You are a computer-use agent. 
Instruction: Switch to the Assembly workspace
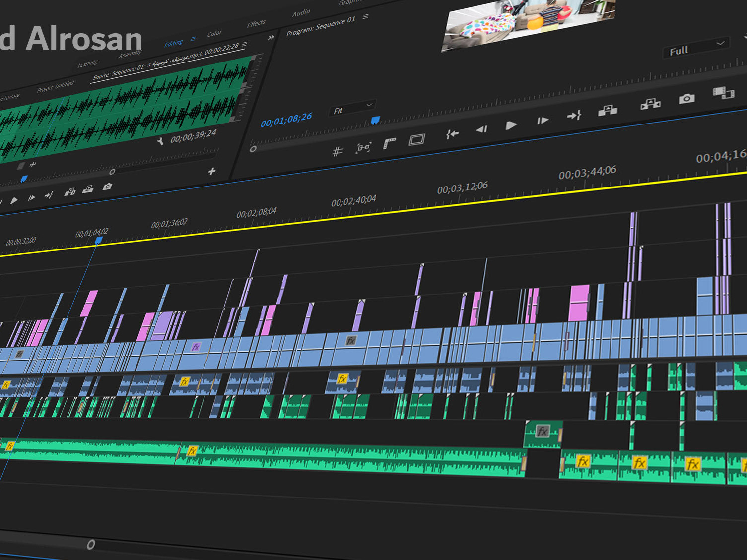click(x=130, y=54)
